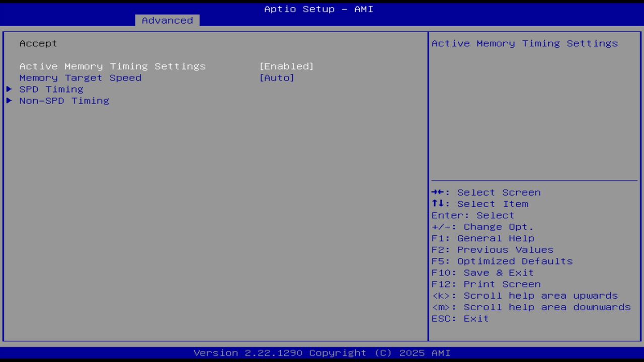Select Active Memory Timing Settings option
Image resolution: width=644 pixels, height=362 pixels.
113,66
